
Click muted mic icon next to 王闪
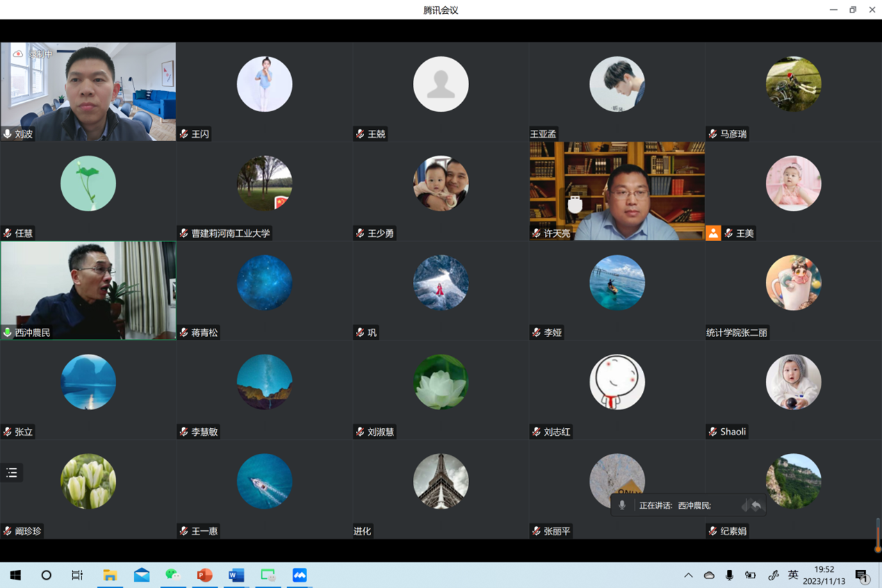[x=184, y=134]
